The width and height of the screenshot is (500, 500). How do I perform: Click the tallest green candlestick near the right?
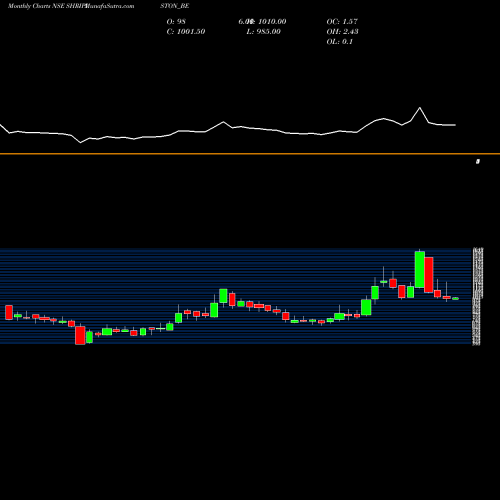420,269
